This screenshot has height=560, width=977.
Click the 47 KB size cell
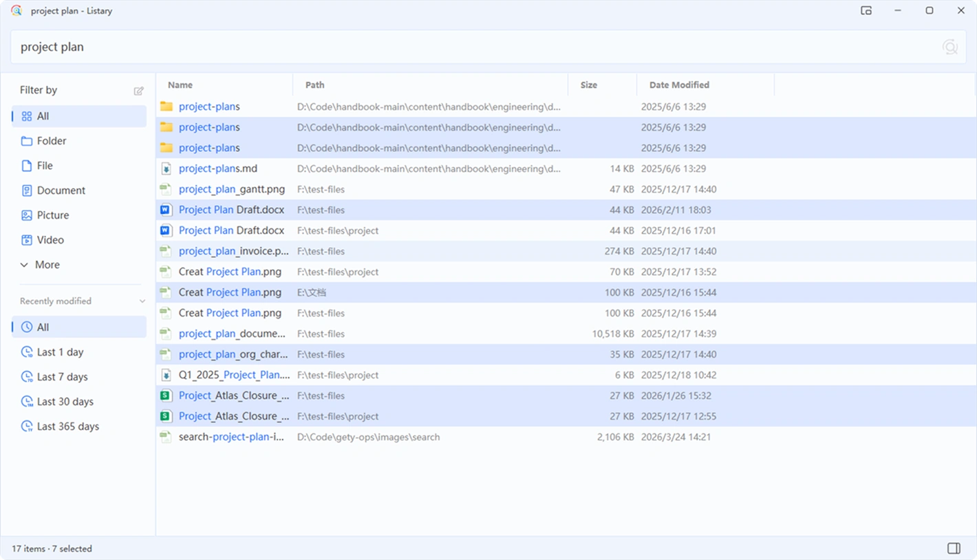click(x=622, y=189)
